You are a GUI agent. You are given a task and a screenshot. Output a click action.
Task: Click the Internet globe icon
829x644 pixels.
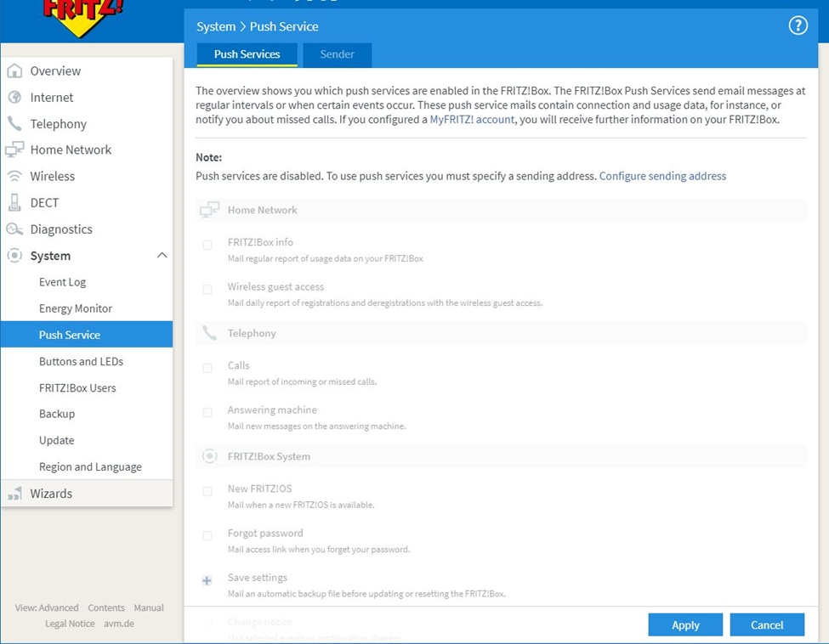(14, 98)
